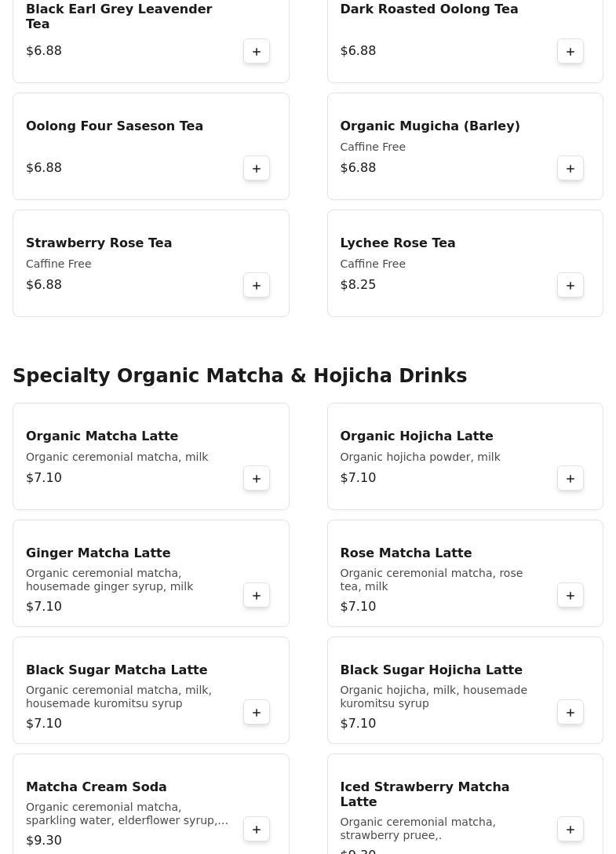This screenshot has width=616, height=854.
Task: Add Organic Mugicha (Barley) to order
Action: [x=570, y=169]
